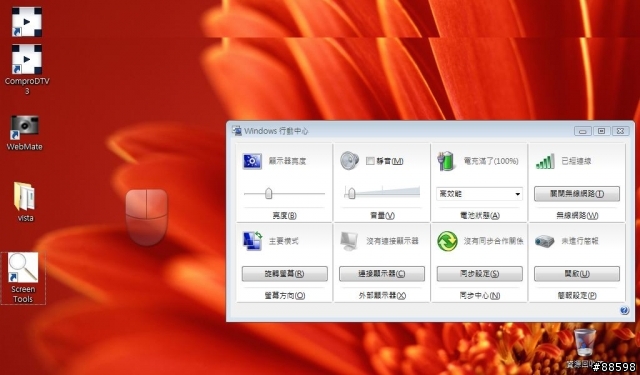
Task: Click the 外部顯示器(X) label
Action: pyautogui.click(x=382, y=295)
